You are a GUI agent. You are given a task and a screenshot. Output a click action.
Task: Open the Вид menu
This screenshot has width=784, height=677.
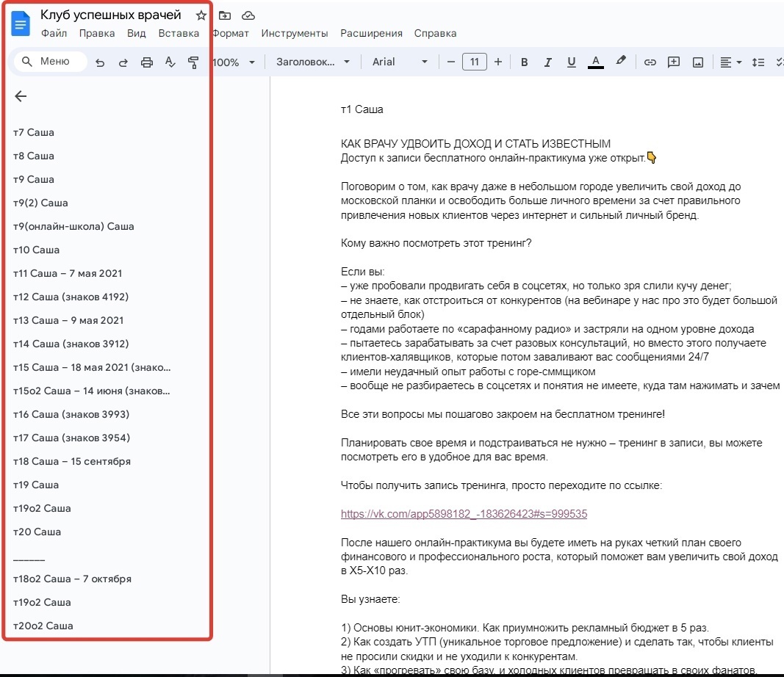click(x=136, y=33)
